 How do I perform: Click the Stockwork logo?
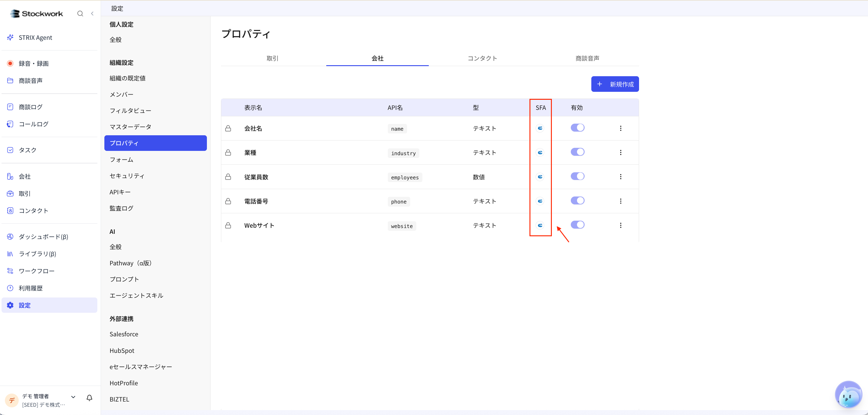click(x=36, y=13)
